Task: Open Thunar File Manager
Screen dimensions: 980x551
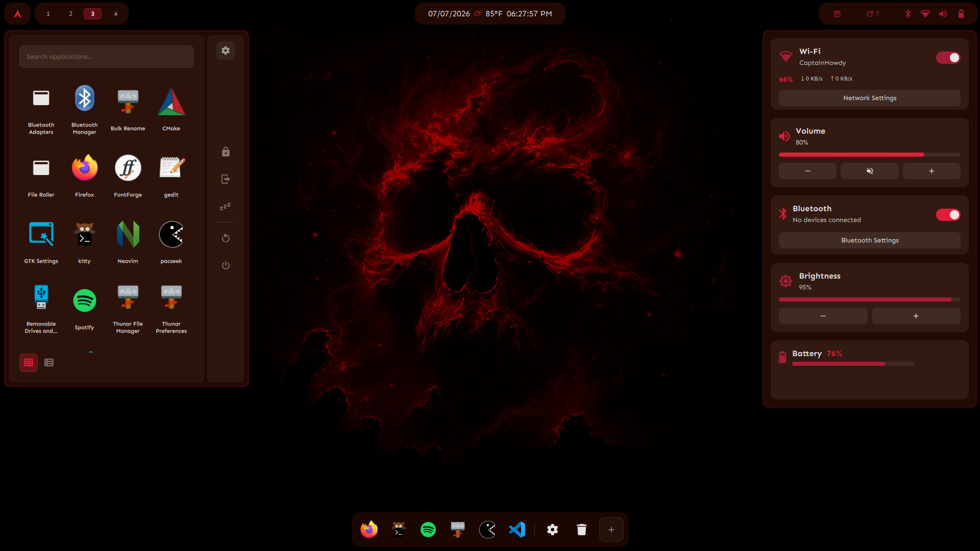Action: [x=128, y=309]
